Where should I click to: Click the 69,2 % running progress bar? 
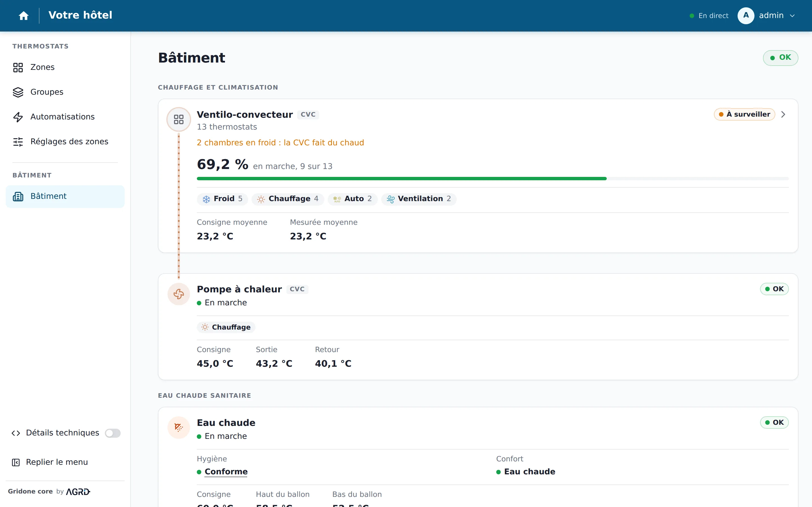(x=493, y=179)
